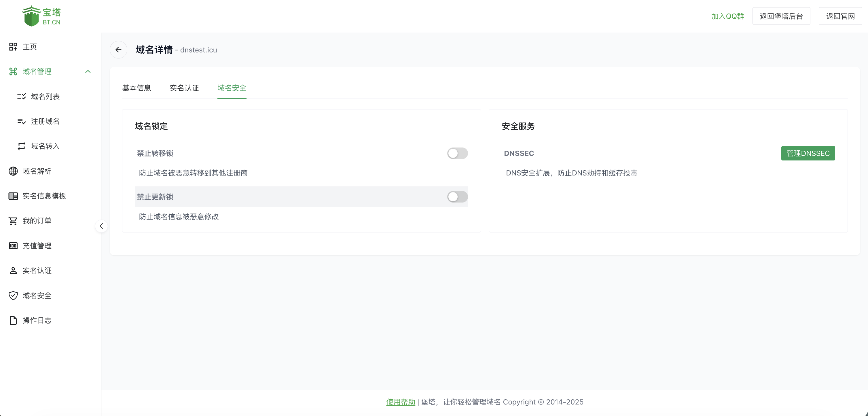Open 主页 from the sidebar
This screenshot has height=416, width=868.
pos(29,46)
